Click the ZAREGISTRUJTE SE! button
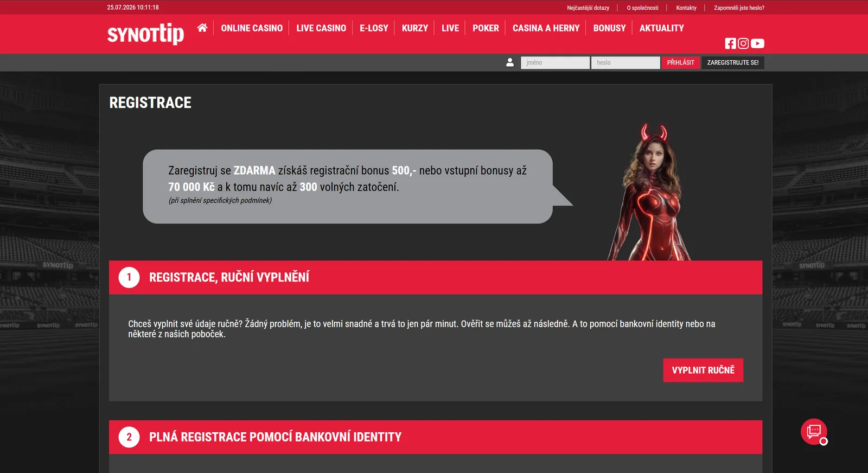This screenshot has height=473, width=868. (733, 62)
